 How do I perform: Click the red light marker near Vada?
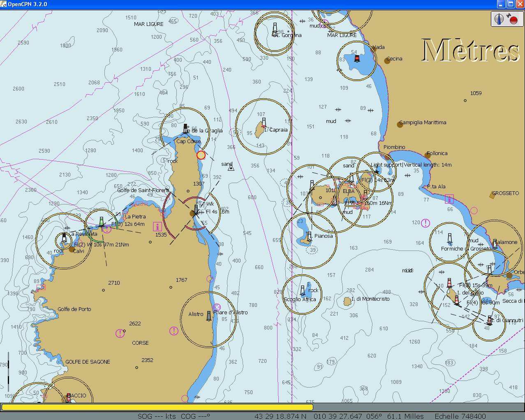click(x=357, y=58)
